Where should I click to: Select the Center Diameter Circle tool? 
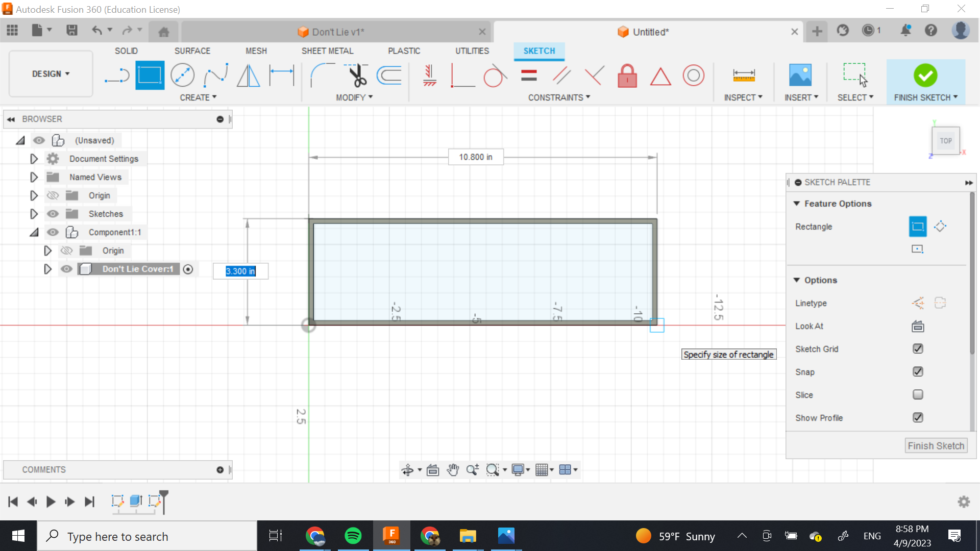pyautogui.click(x=182, y=76)
